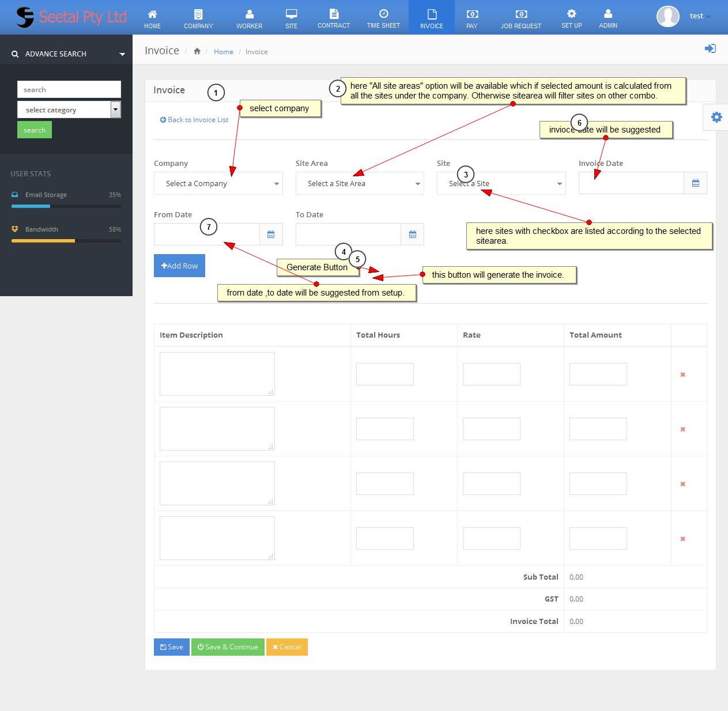The image size is (728, 711).
Task: Click the home icon in breadcrumb
Action: (x=197, y=51)
